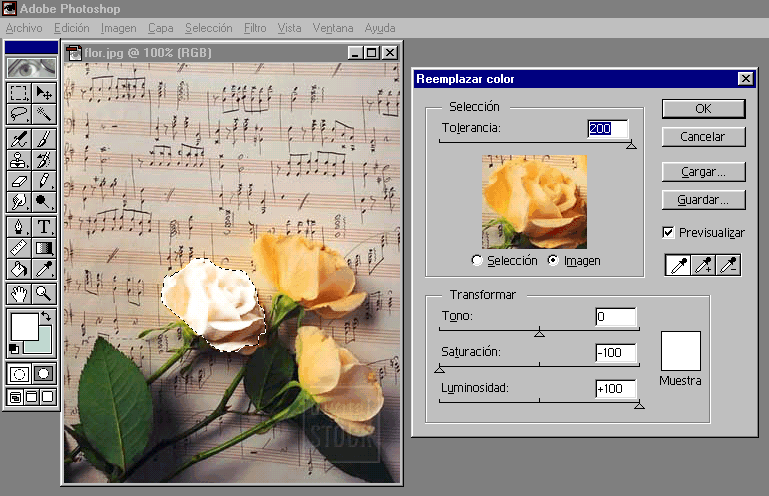Uncheck the Previsualizar checkbox
The image size is (769, 496).
(669, 233)
